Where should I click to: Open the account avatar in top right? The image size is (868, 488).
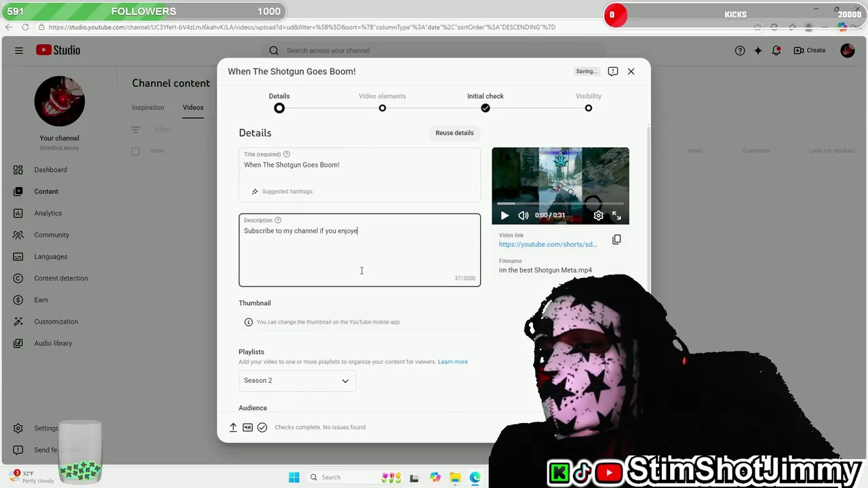coord(848,50)
